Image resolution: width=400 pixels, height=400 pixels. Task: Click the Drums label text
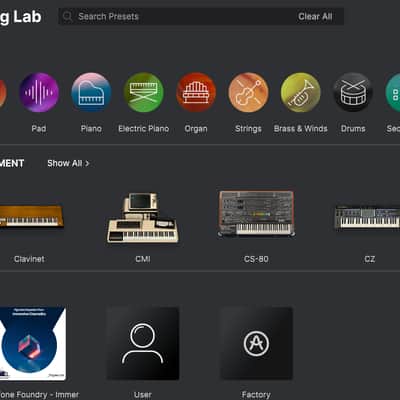click(353, 129)
